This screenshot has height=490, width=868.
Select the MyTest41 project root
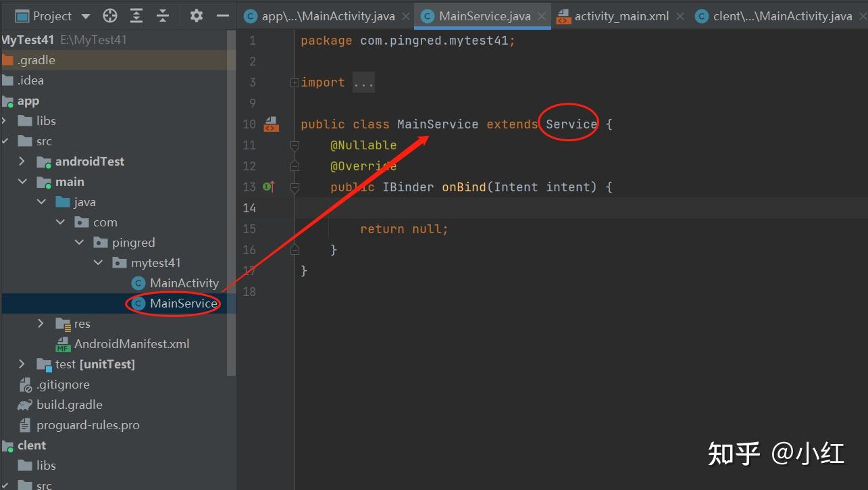tap(27, 40)
